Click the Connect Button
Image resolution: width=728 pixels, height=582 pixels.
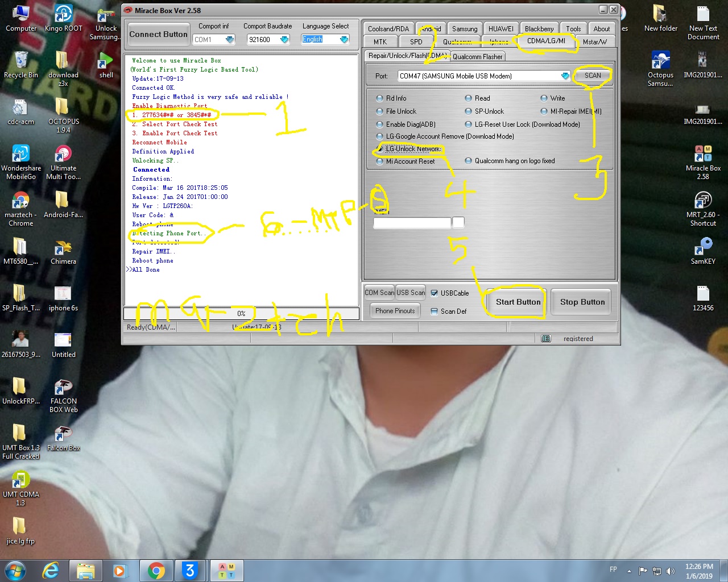[x=158, y=34]
